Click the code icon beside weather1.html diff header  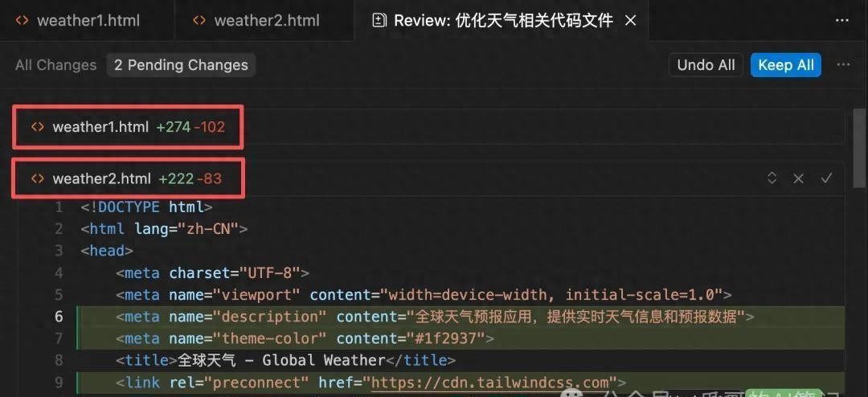click(37, 127)
